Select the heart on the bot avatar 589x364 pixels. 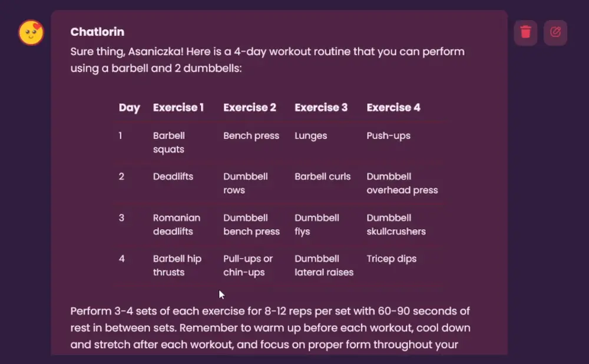[x=37, y=25]
